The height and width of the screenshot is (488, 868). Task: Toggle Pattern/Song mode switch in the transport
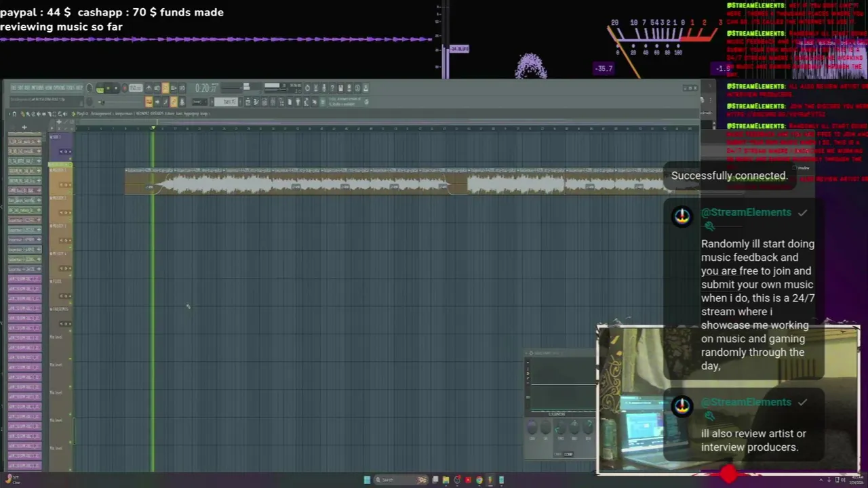click(x=100, y=87)
